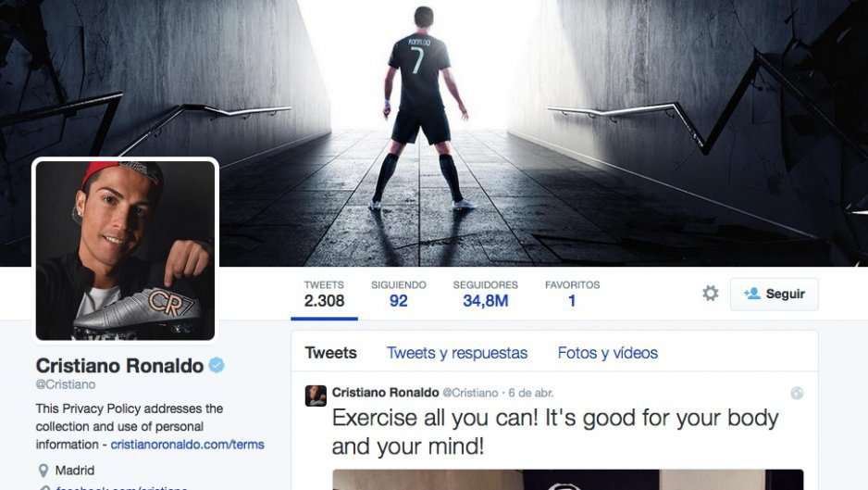Click the @Cristiano handle in the tweet
The height and width of the screenshot is (490, 868).
tap(470, 393)
